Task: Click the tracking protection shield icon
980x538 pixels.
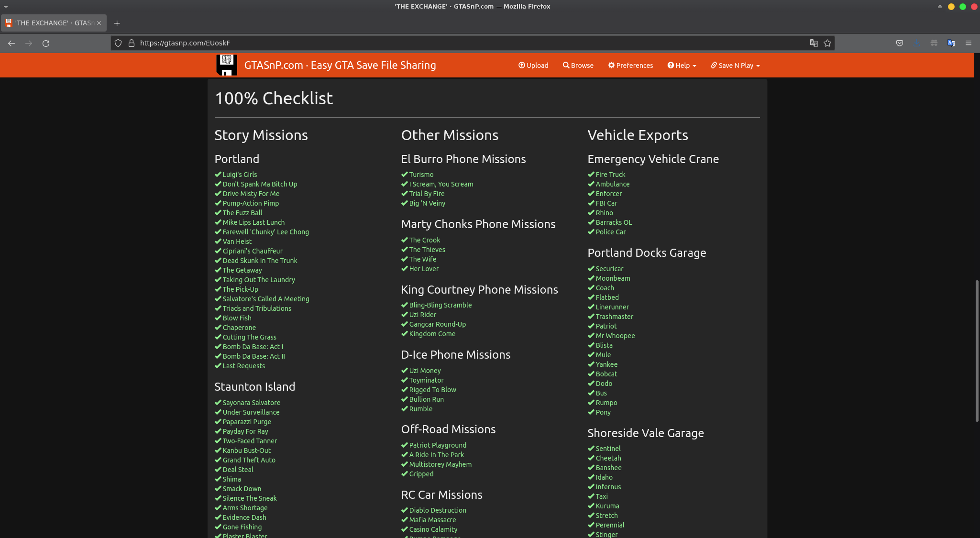Action: tap(118, 43)
